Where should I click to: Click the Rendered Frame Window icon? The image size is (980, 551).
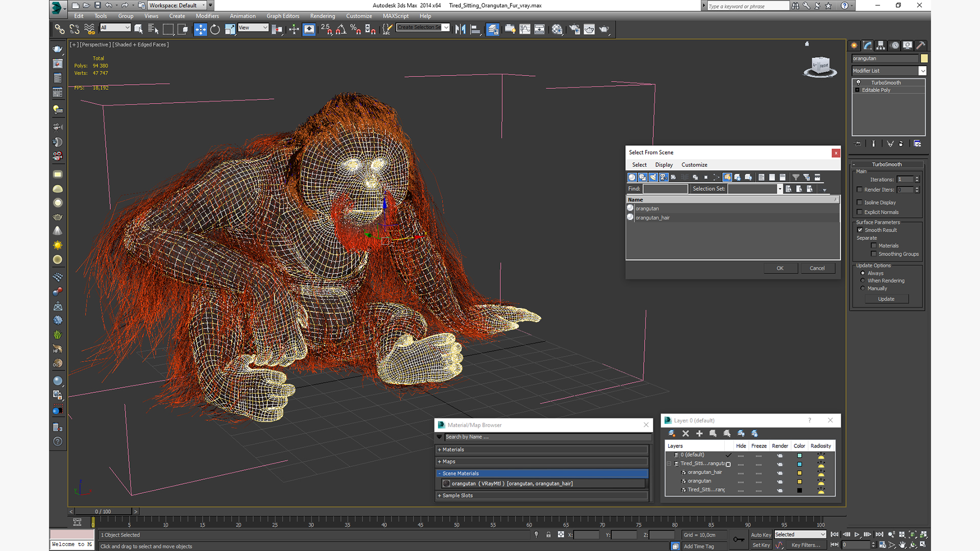[x=589, y=30]
